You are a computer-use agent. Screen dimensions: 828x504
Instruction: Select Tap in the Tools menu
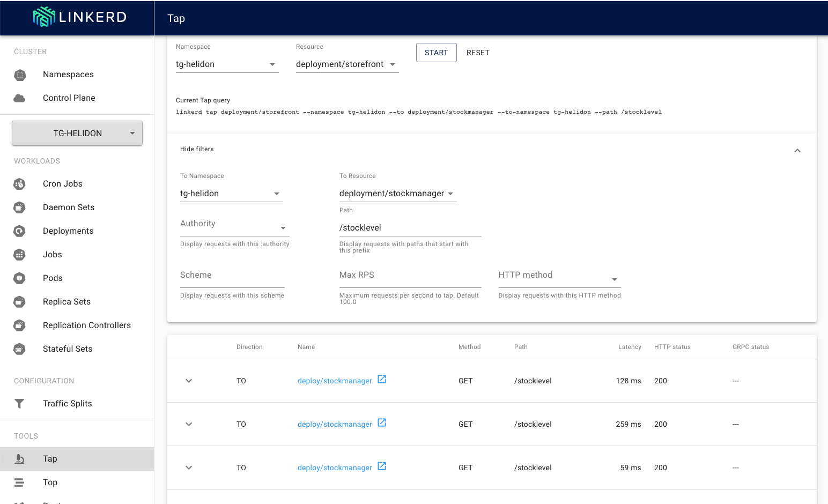click(77, 459)
